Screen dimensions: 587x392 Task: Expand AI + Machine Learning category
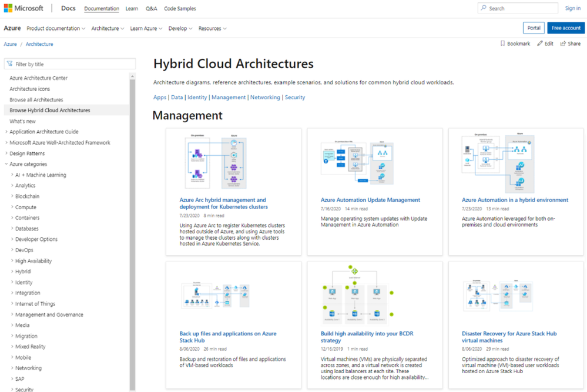[x=12, y=175]
